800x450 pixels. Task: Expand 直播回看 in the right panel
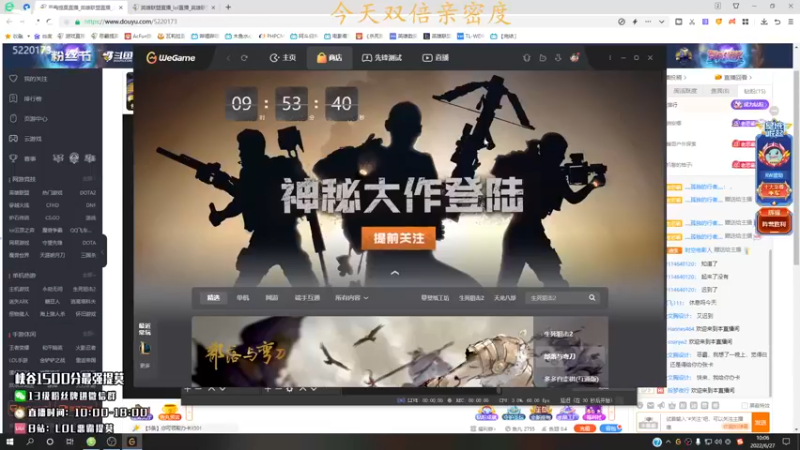pyautogui.click(x=734, y=78)
